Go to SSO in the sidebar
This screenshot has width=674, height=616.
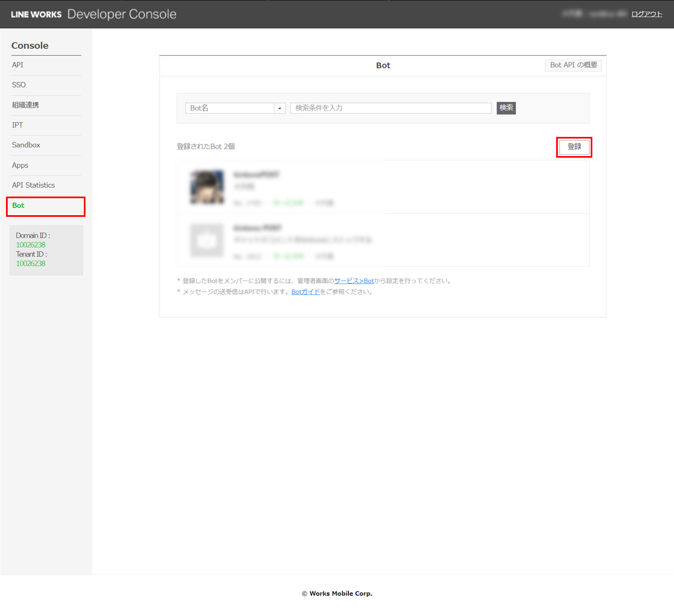19,85
